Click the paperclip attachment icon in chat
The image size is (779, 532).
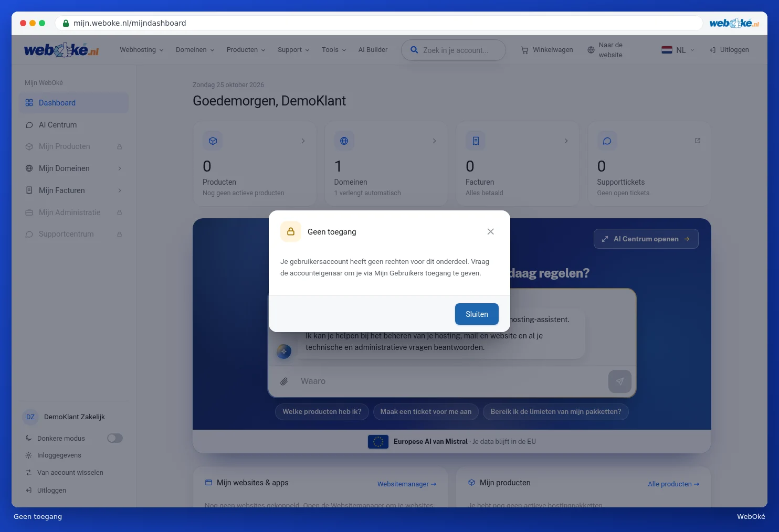(x=284, y=381)
